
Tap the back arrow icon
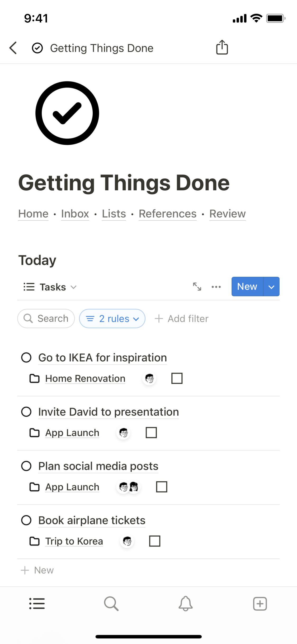pyautogui.click(x=13, y=48)
